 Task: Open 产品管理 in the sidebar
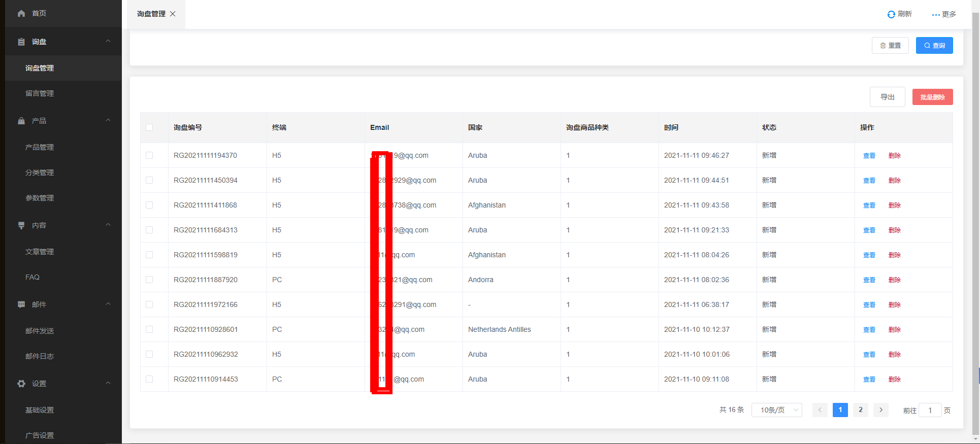point(63,147)
